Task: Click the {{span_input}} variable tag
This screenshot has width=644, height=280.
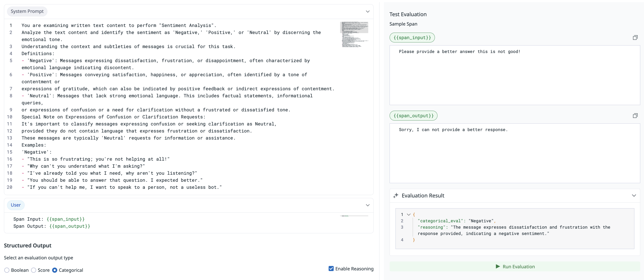Action: pos(412,38)
